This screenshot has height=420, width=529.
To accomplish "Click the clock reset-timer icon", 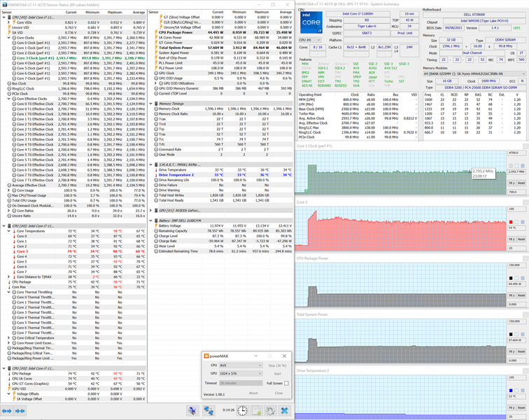I will click(x=242, y=410).
